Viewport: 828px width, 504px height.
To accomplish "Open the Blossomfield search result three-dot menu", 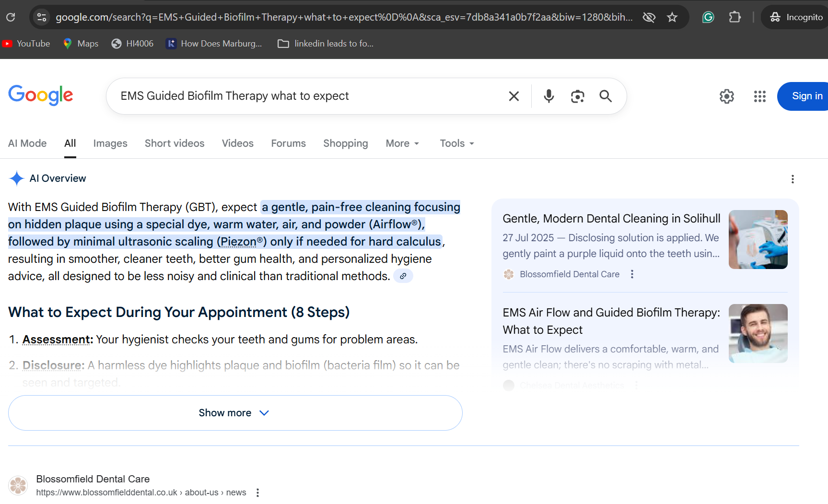I will click(257, 492).
